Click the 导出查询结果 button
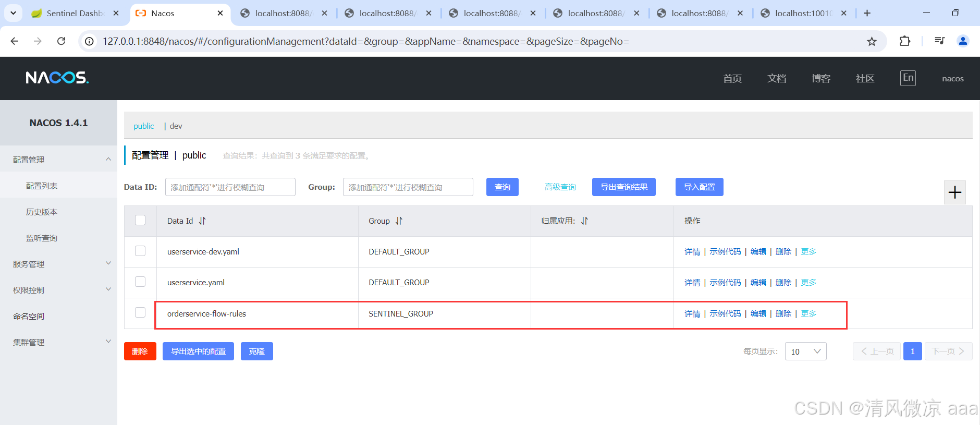The height and width of the screenshot is (425, 980). tap(624, 187)
